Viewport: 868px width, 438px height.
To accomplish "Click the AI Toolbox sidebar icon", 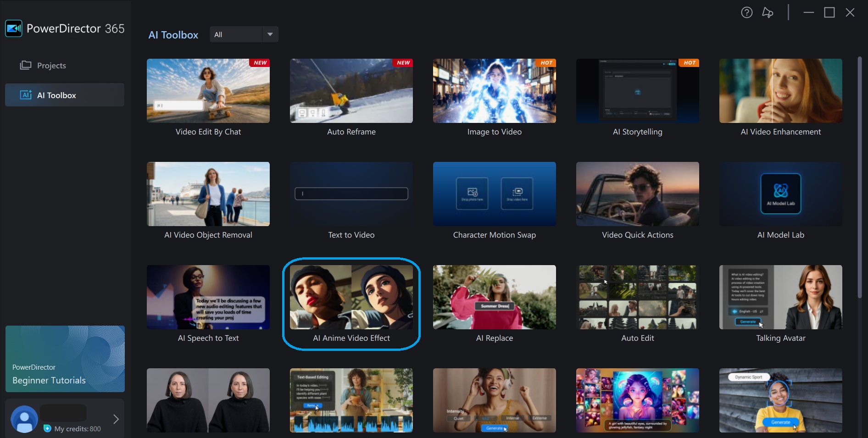I will tap(26, 95).
